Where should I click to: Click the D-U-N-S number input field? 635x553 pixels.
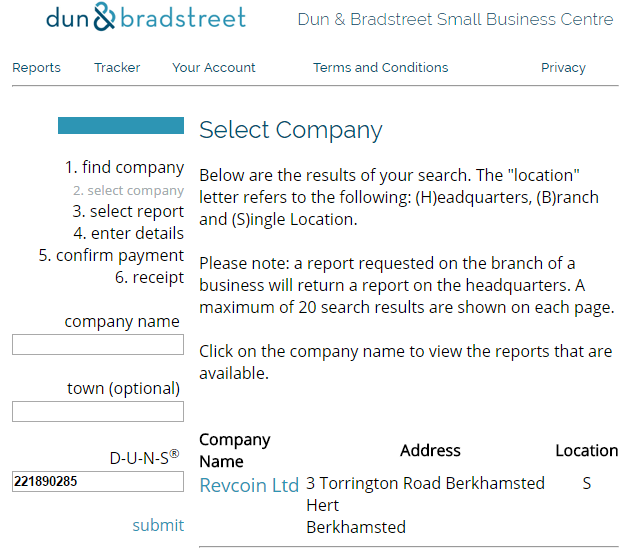click(x=98, y=481)
